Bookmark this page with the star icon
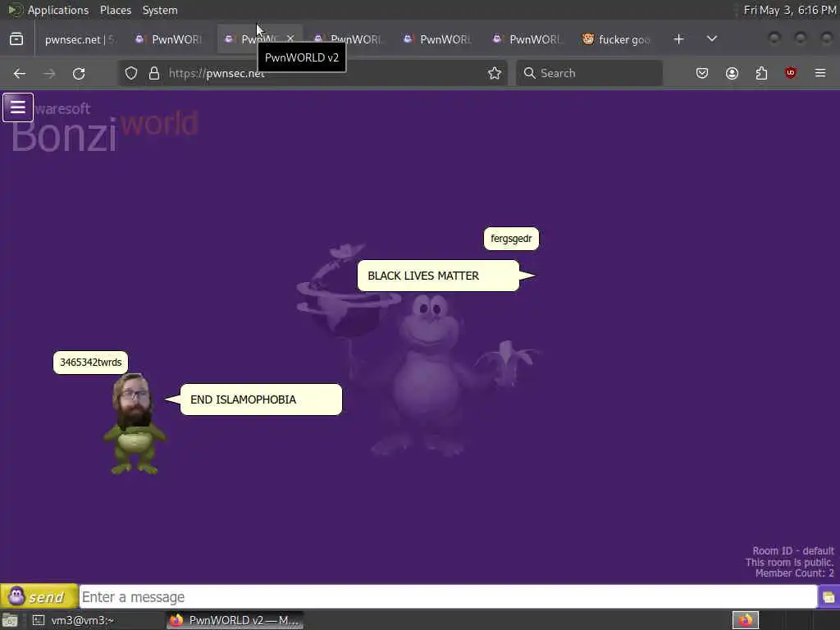Viewport: 840px width, 630px height. [495, 73]
